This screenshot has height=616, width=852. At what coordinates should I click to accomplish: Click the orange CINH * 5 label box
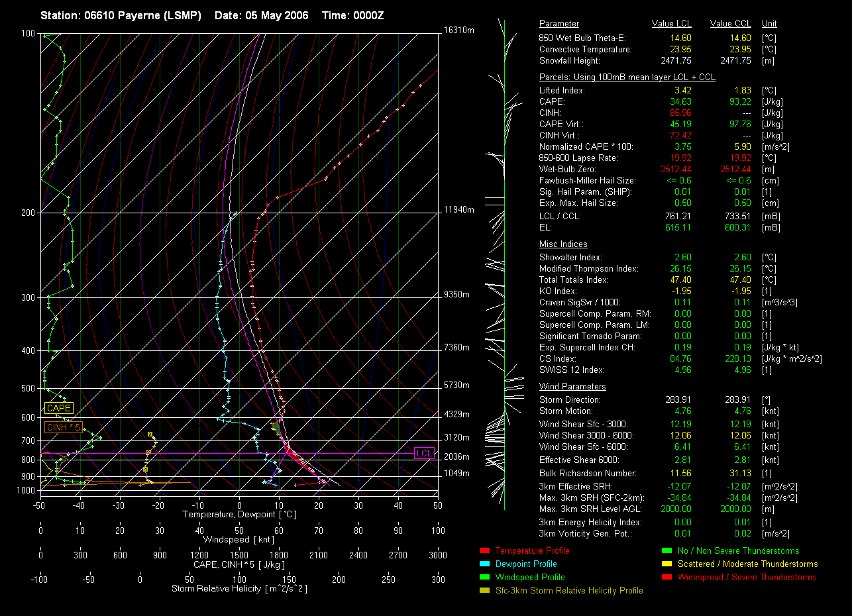(x=63, y=427)
